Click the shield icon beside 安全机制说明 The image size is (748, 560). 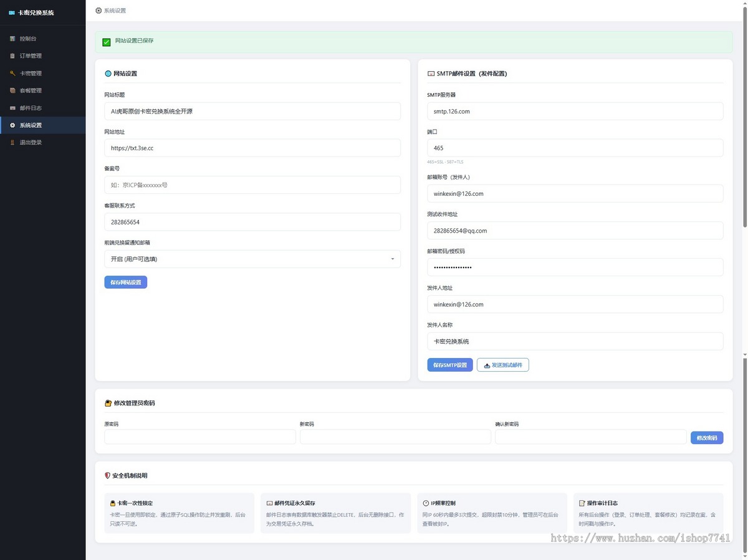coord(108,476)
